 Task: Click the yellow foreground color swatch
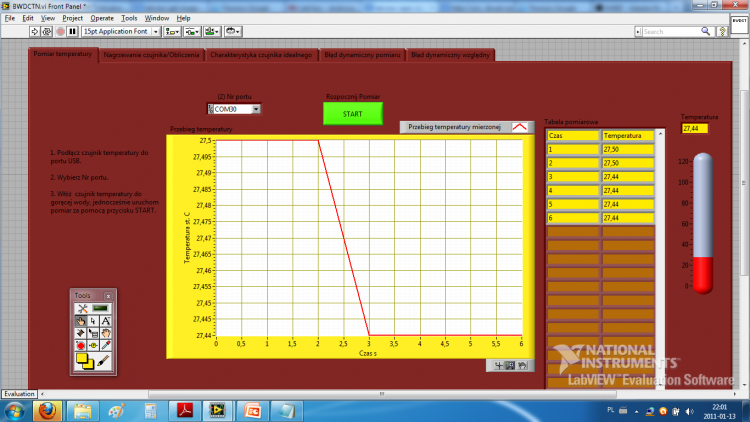point(81,358)
